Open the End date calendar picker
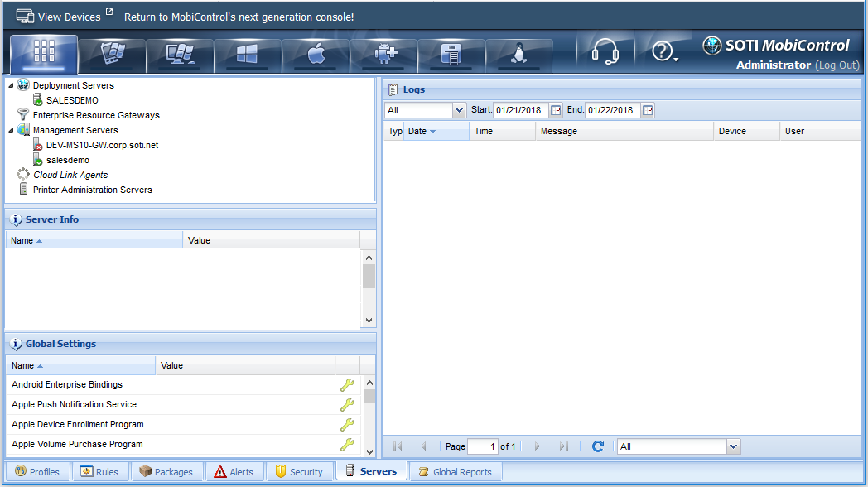This screenshot has height=487, width=868. click(x=648, y=110)
